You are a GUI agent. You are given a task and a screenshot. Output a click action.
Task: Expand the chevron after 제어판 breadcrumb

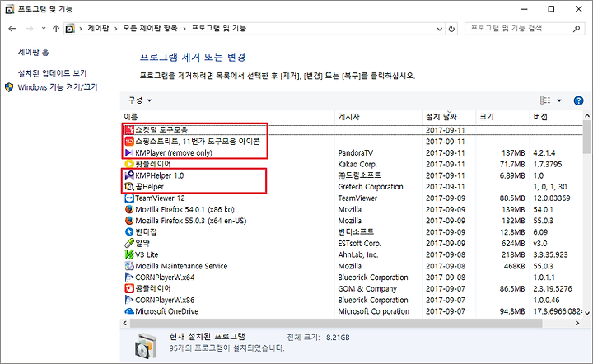[x=116, y=29]
